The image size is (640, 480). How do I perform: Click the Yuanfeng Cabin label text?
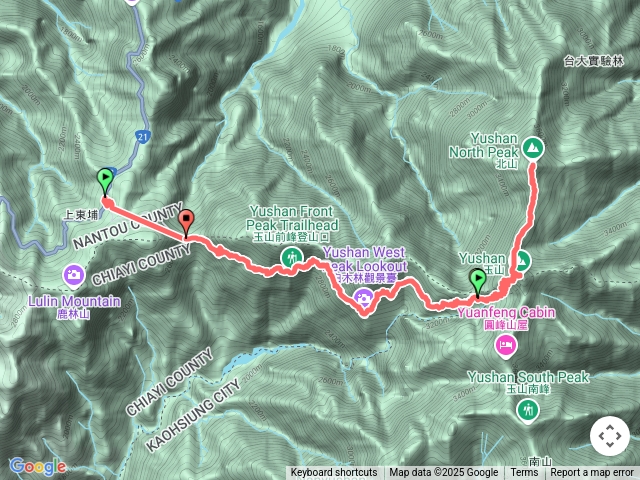tap(506, 313)
